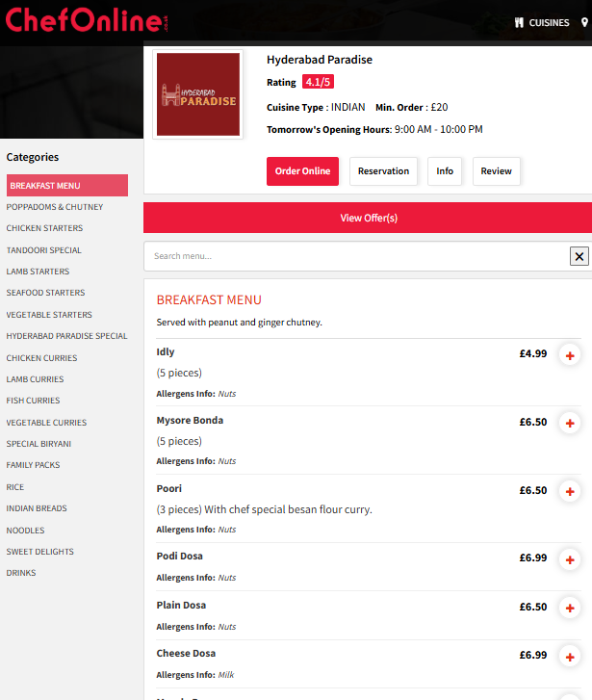Click the Mysore Bonda item name
This screenshot has height=700, width=592.
[190, 420]
